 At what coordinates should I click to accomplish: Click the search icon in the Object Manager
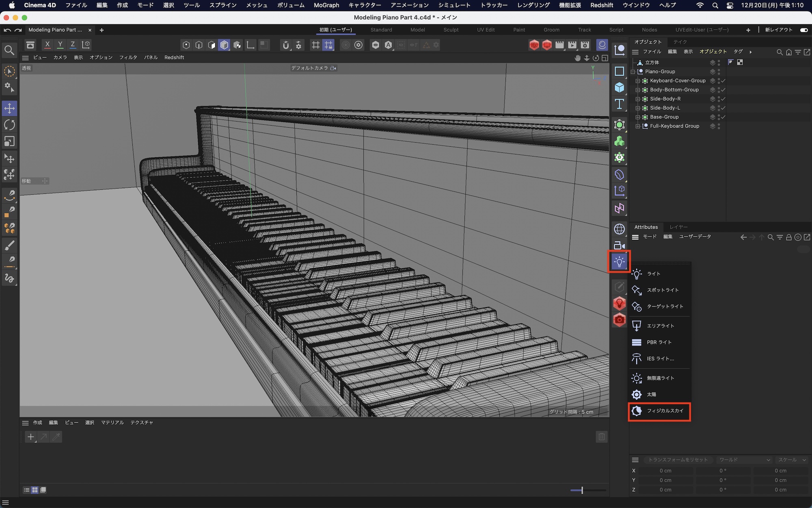(x=780, y=52)
